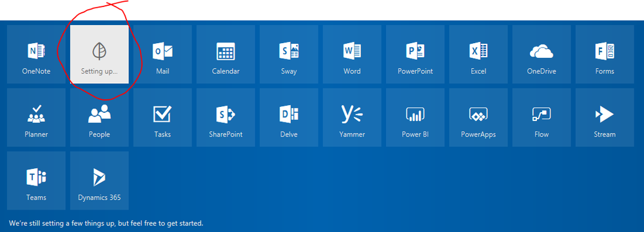This screenshot has height=232, width=644.
Task: Open the SharePoint tile
Action: (x=226, y=117)
